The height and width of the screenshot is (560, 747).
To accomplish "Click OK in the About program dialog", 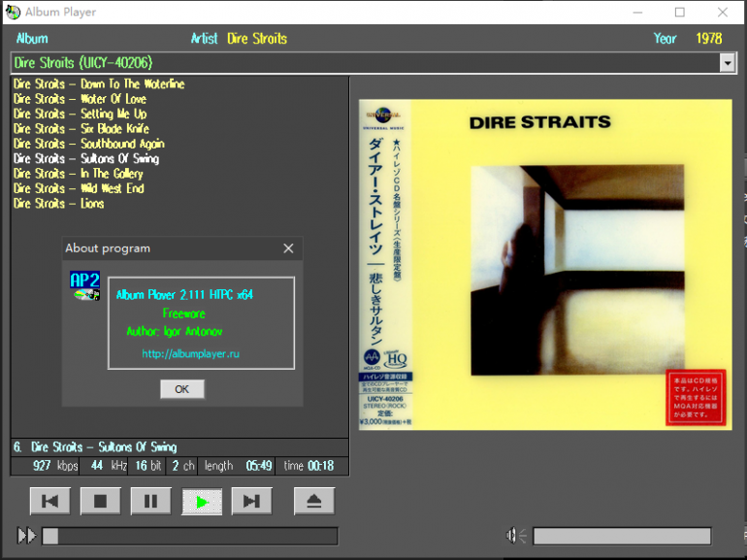I will [182, 389].
